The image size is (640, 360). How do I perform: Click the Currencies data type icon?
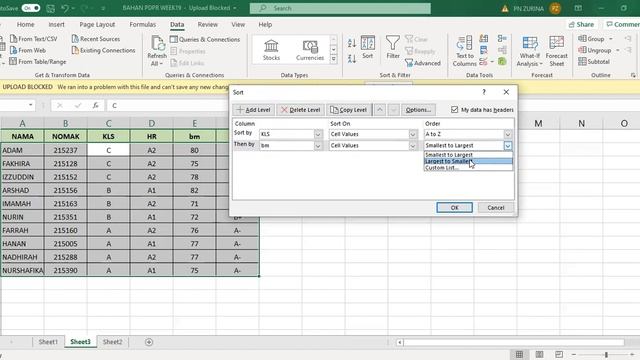click(x=310, y=50)
